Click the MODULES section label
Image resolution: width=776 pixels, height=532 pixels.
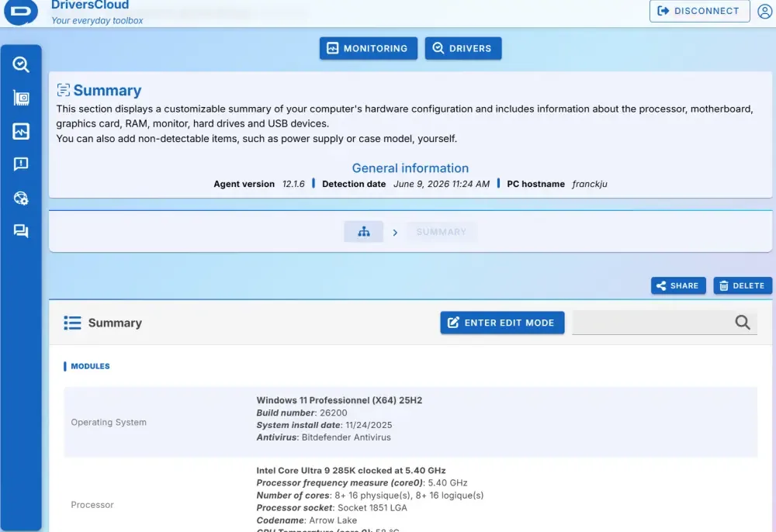point(90,366)
